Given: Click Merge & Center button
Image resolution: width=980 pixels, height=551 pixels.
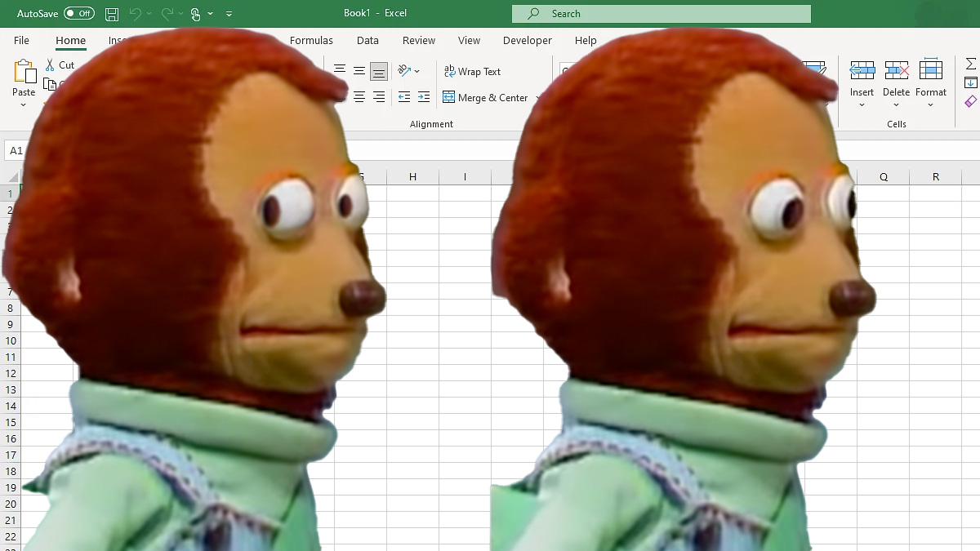Looking at the screenshot, I should click(x=486, y=97).
